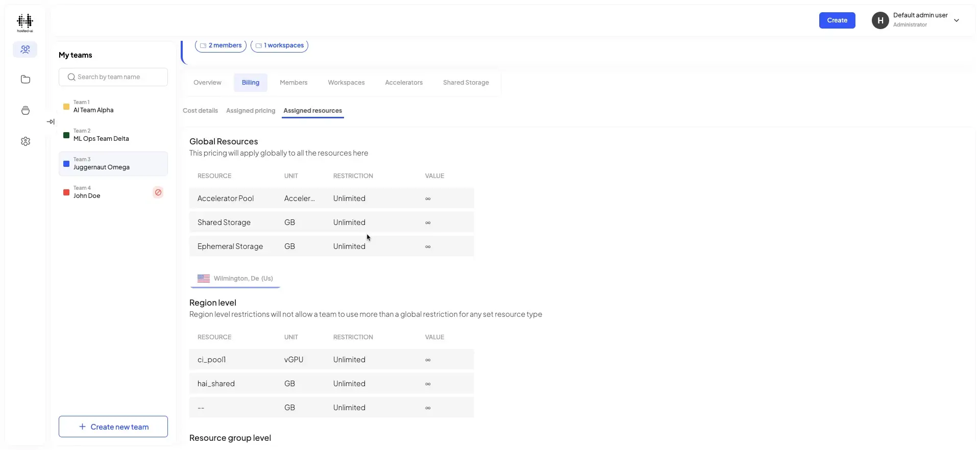The height and width of the screenshot is (450, 980).
Task: Focus the Search by team name field
Action: tap(113, 77)
